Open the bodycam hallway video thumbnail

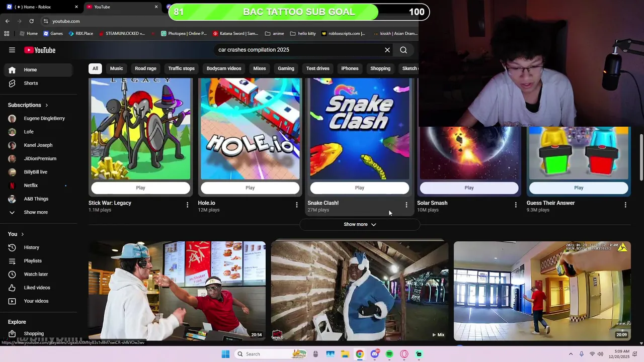pyautogui.click(x=542, y=291)
